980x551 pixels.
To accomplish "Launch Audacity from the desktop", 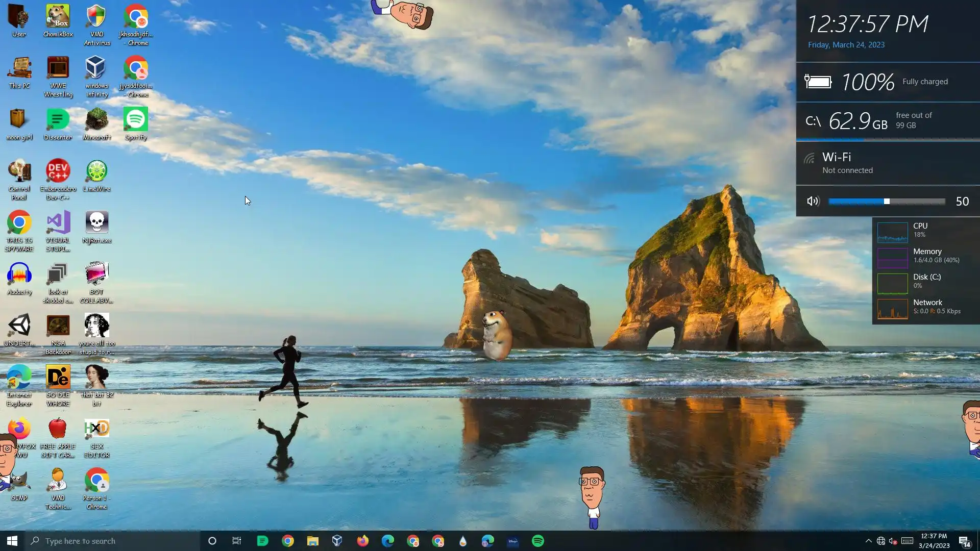I will pyautogui.click(x=19, y=274).
